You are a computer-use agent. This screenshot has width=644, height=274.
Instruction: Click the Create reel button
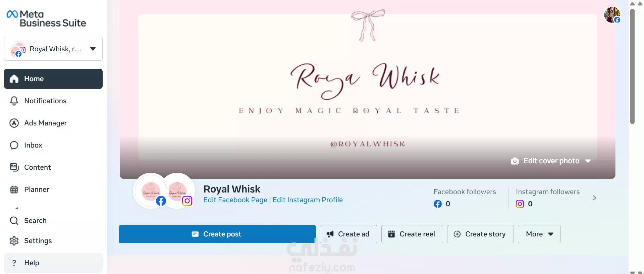click(x=412, y=234)
